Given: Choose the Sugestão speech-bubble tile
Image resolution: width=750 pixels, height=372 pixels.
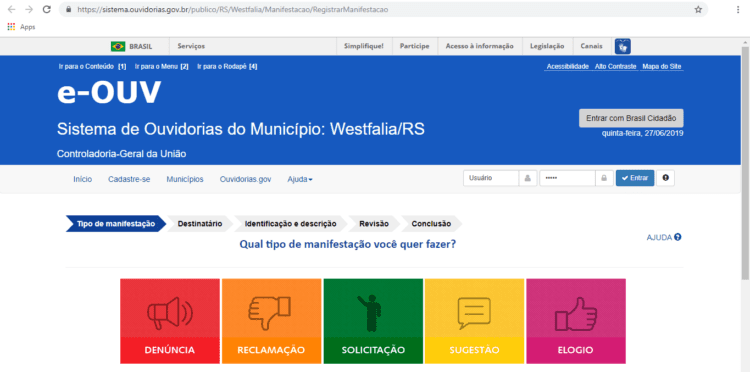Looking at the screenshot, I should (x=474, y=321).
